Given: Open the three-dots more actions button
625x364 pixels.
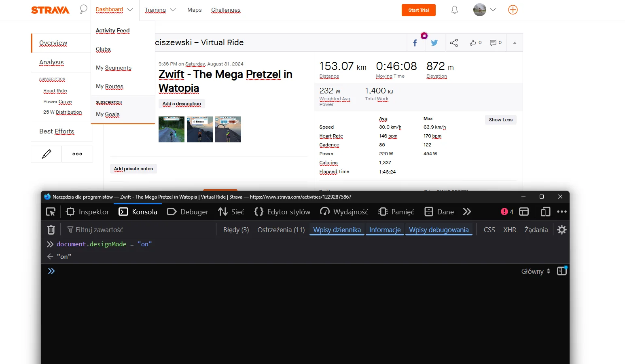Looking at the screenshot, I should [77, 154].
